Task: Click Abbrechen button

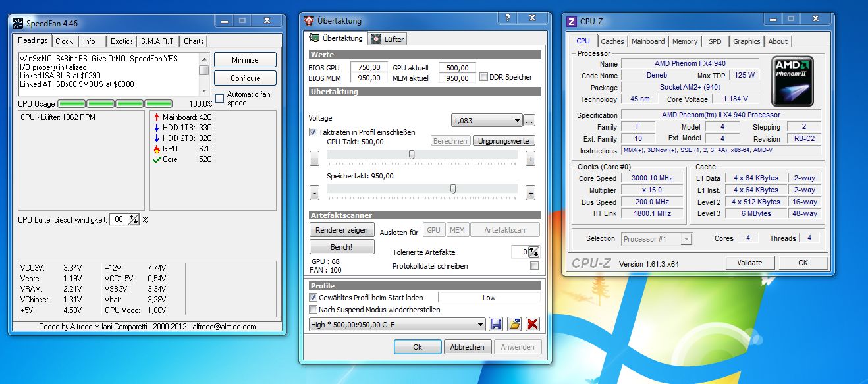Action: pos(468,346)
